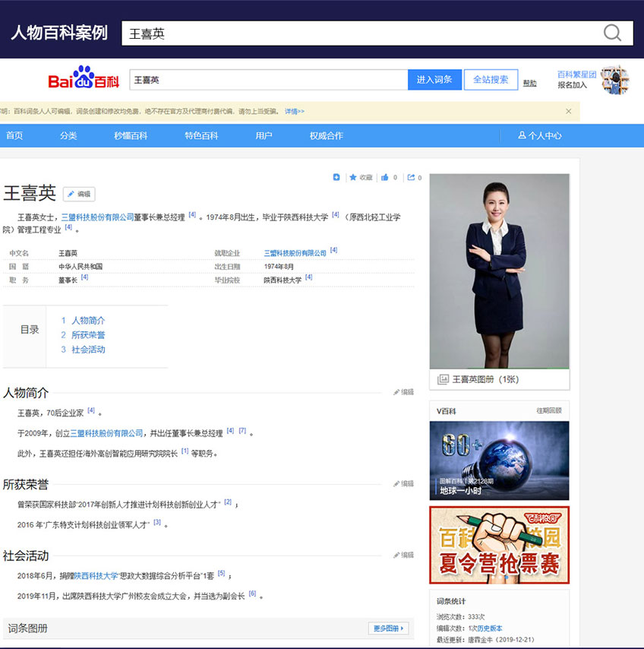Open 分类 nav item

pyautogui.click(x=68, y=135)
